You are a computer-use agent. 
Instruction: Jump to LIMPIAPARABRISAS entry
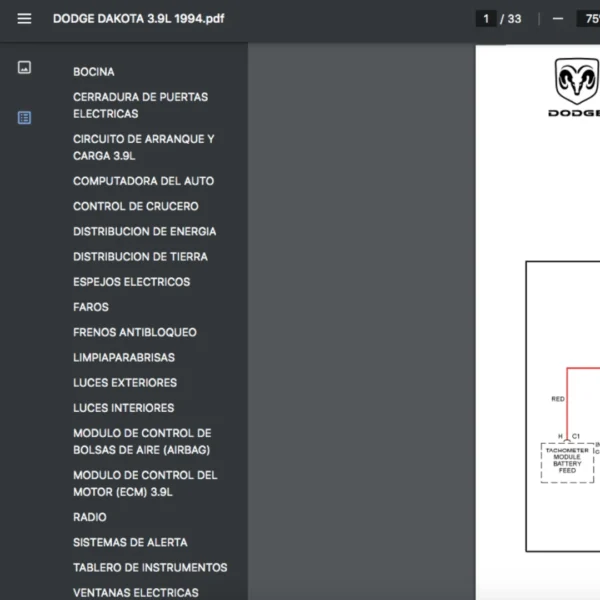124,358
